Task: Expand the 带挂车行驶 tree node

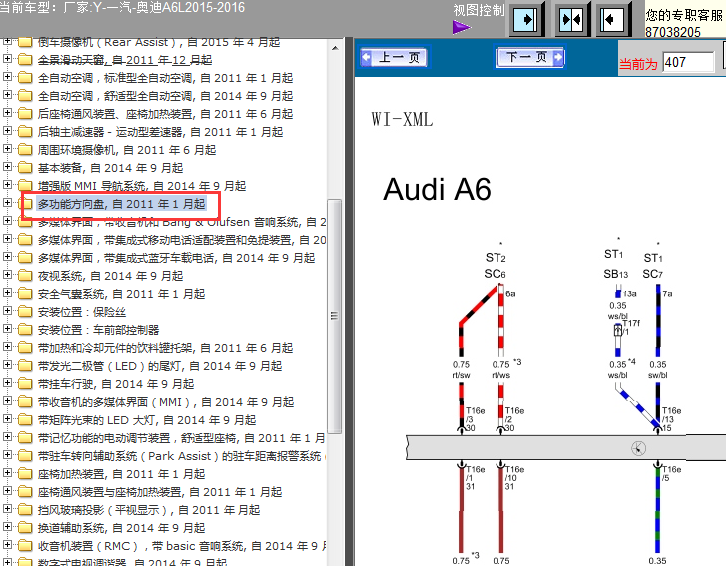Action: click(x=7, y=383)
